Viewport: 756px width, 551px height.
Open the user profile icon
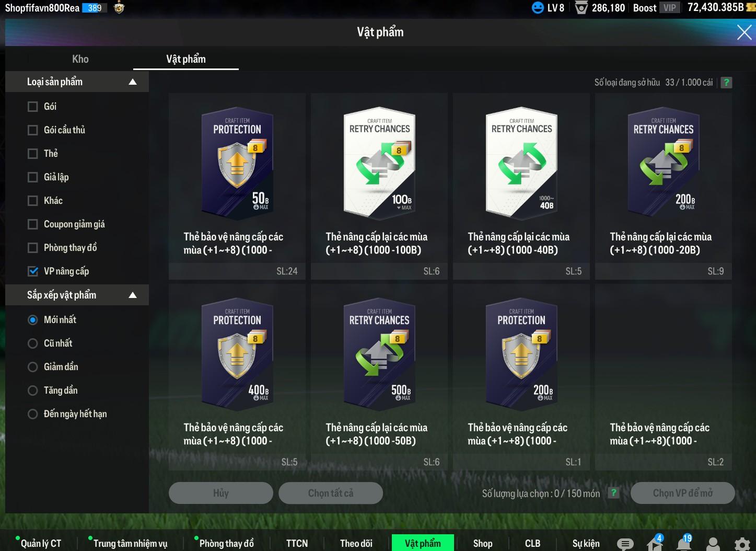713,544
